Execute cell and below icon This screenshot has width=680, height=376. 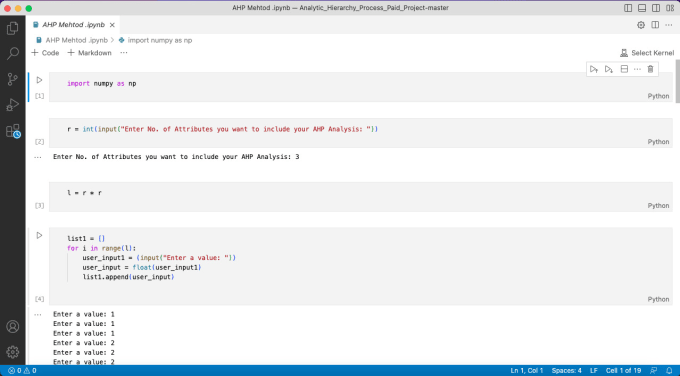[609, 69]
